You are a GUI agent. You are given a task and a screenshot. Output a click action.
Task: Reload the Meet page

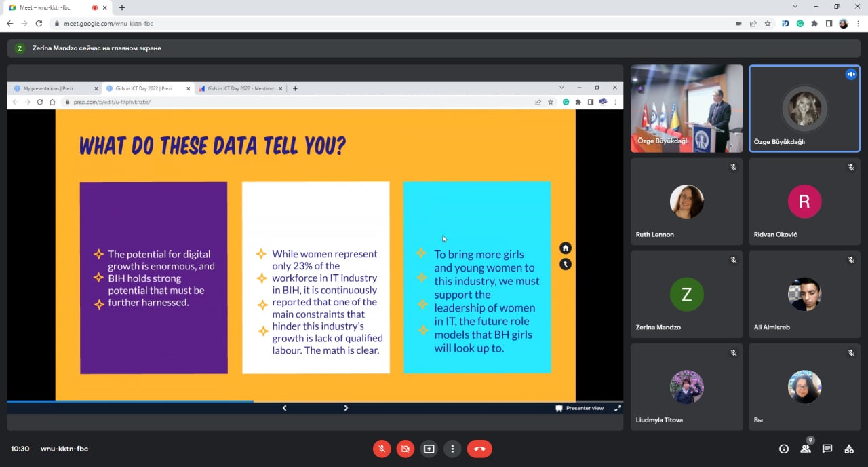click(x=39, y=23)
